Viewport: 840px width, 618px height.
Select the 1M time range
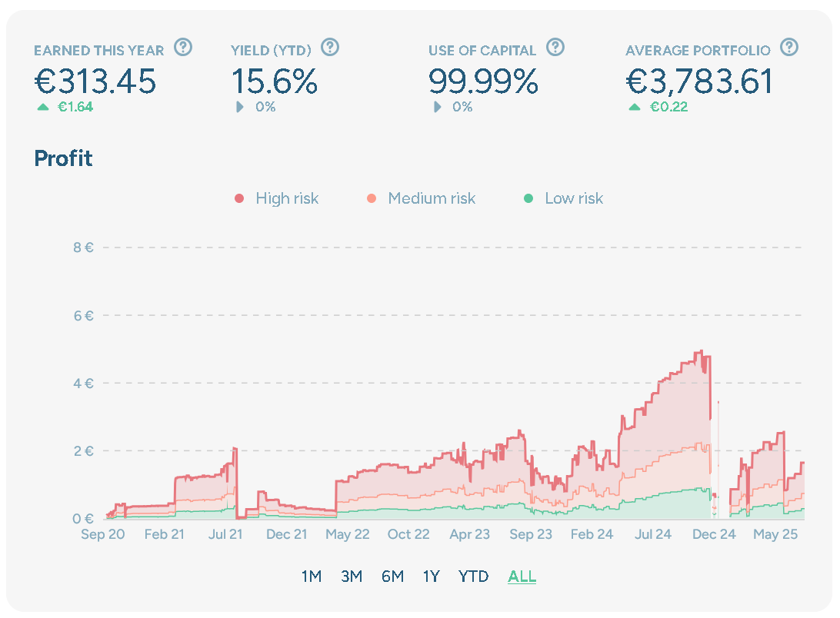312,576
